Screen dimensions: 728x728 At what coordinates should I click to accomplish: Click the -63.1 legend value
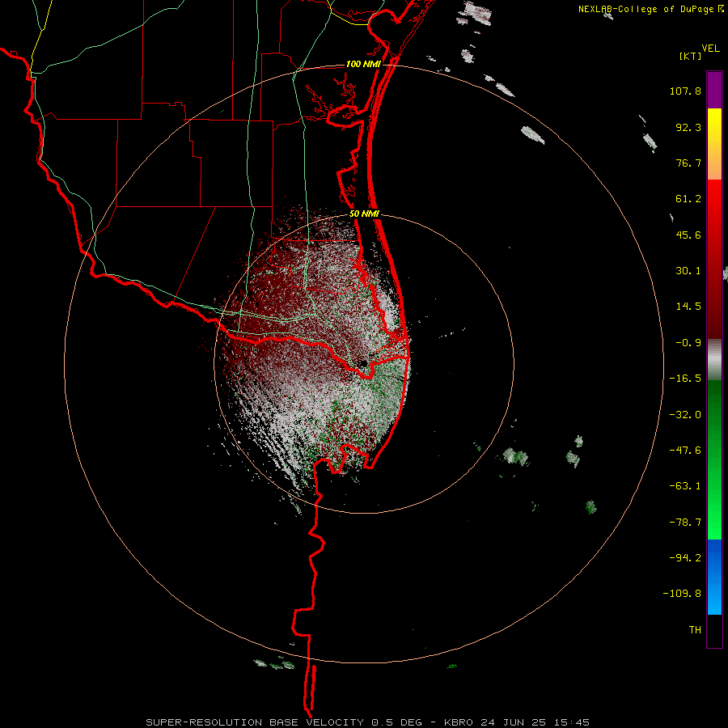point(685,486)
